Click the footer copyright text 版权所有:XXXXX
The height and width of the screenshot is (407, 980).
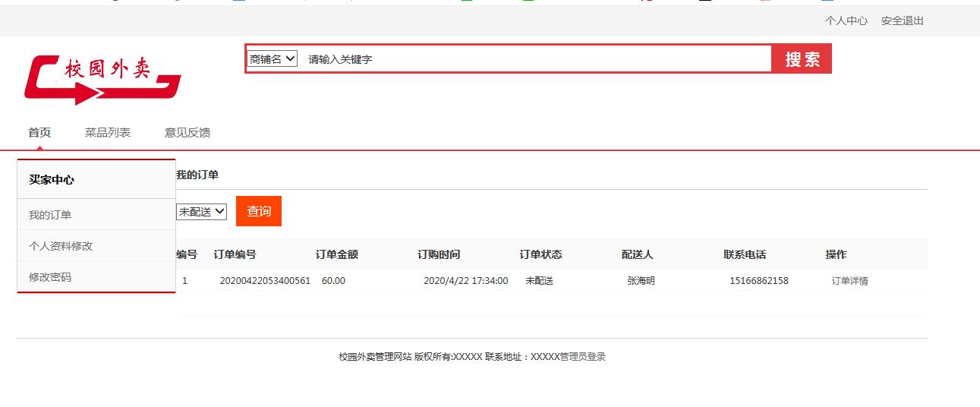point(448,356)
